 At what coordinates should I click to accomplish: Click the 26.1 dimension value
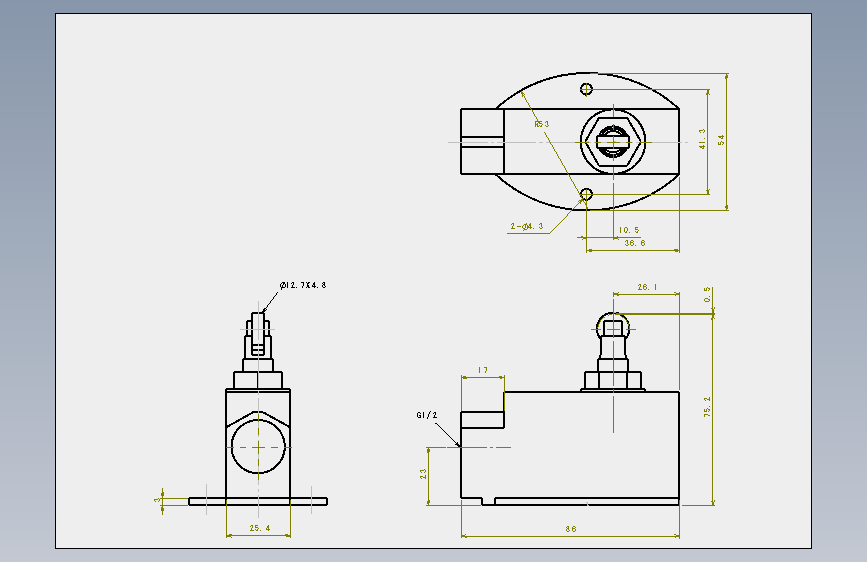pyautogui.click(x=647, y=287)
